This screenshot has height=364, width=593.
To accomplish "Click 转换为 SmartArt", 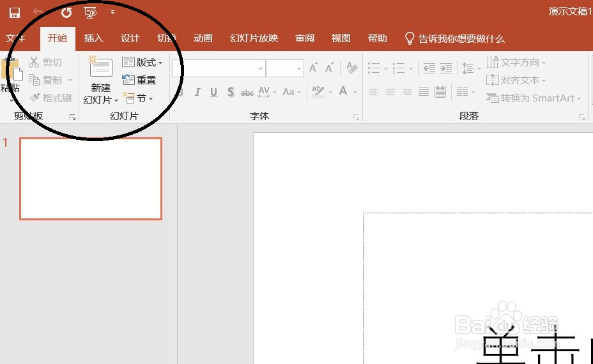I will tap(533, 98).
